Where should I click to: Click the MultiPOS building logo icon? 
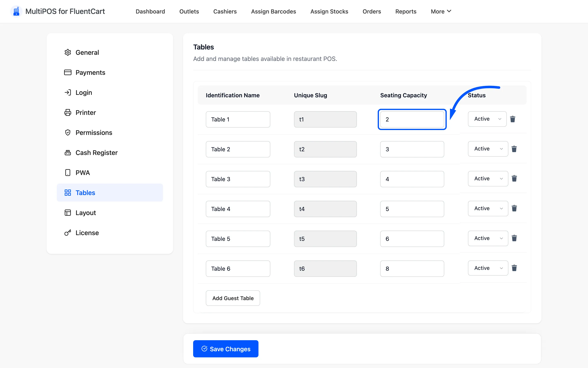[x=16, y=11]
